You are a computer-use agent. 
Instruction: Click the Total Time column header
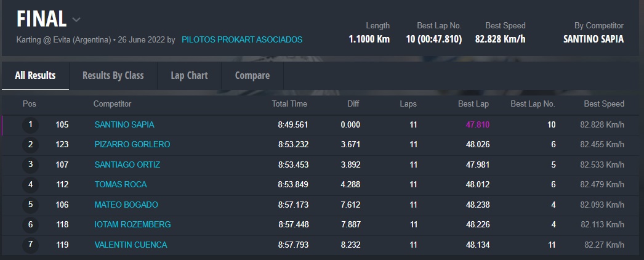coord(289,104)
